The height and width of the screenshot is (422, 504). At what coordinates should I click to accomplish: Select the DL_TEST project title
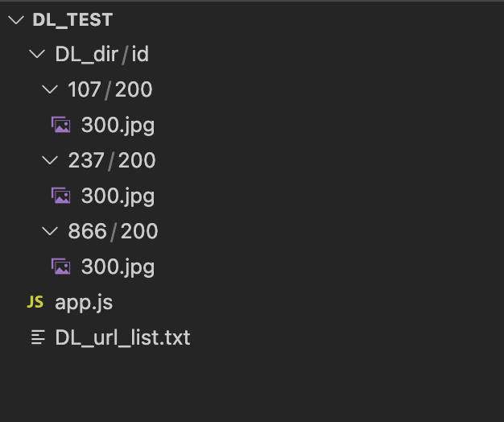coord(72,20)
